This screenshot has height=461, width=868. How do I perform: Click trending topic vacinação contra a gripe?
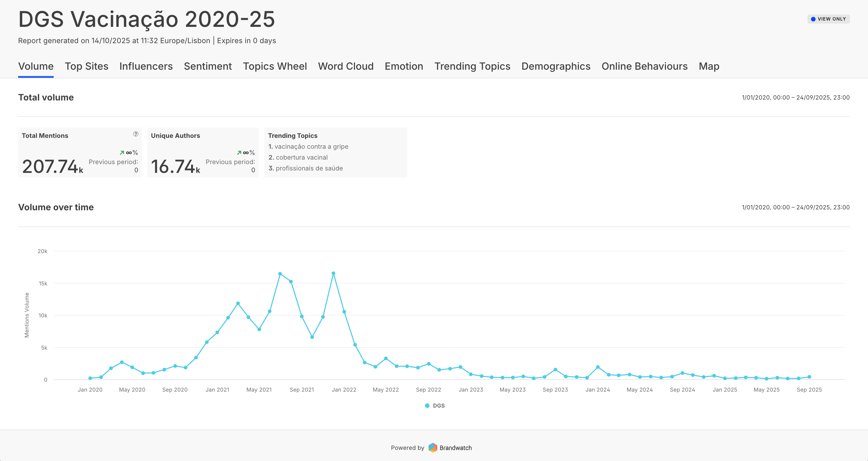click(x=311, y=146)
